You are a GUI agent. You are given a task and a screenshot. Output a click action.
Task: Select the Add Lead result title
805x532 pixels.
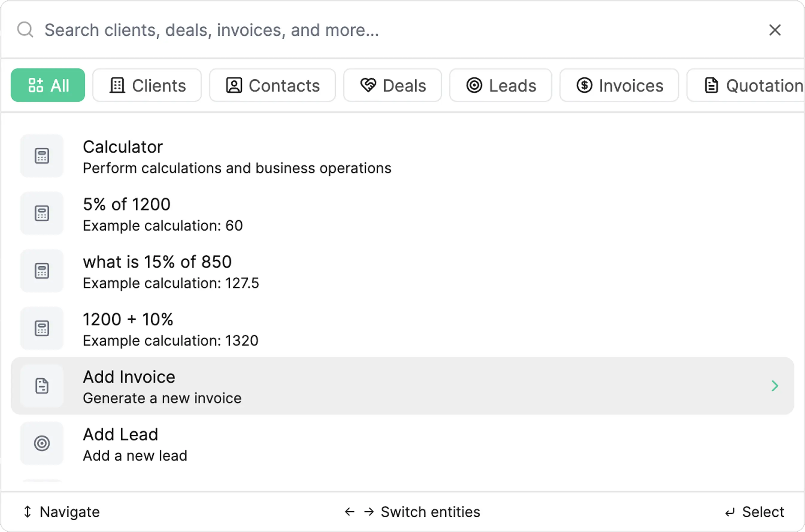(120, 434)
